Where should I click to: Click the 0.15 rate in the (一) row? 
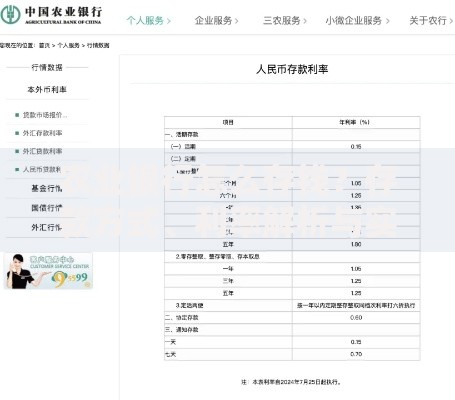pyautogui.click(x=356, y=147)
